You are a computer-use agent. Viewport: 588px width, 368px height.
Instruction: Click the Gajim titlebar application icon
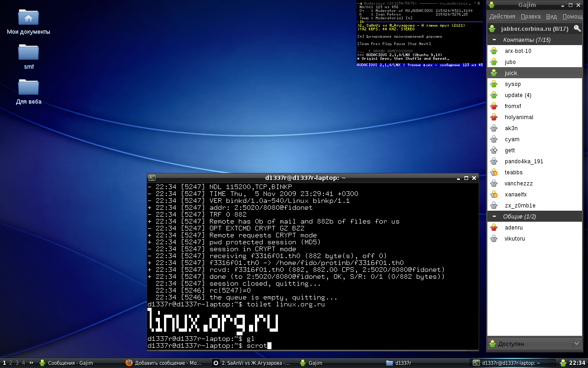pyautogui.click(x=492, y=5)
